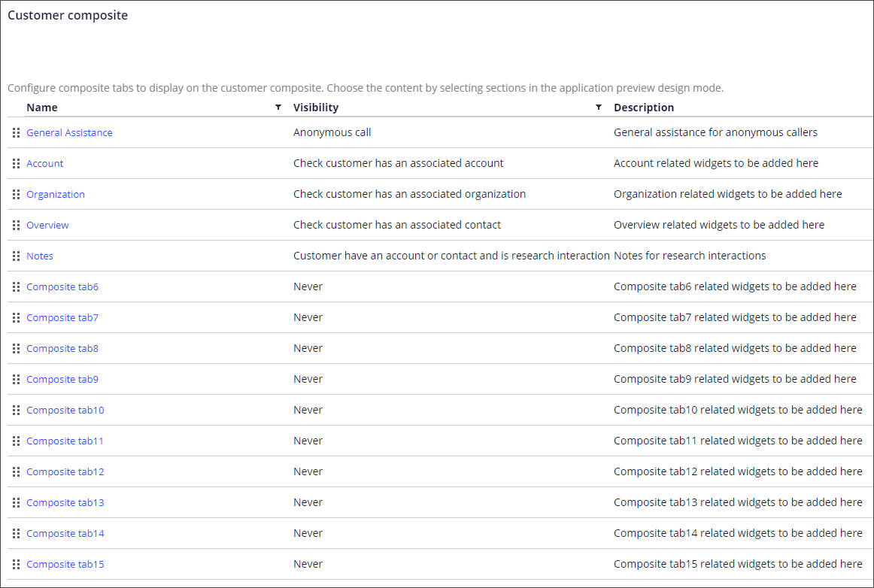Sort by the Name column header
874x588 pixels.
click(x=42, y=108)
